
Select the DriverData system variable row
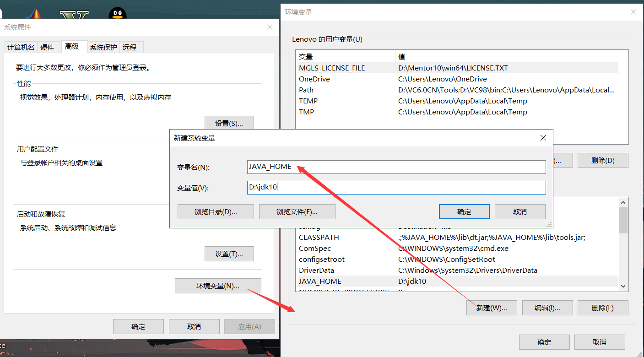(x=457, y=270)
